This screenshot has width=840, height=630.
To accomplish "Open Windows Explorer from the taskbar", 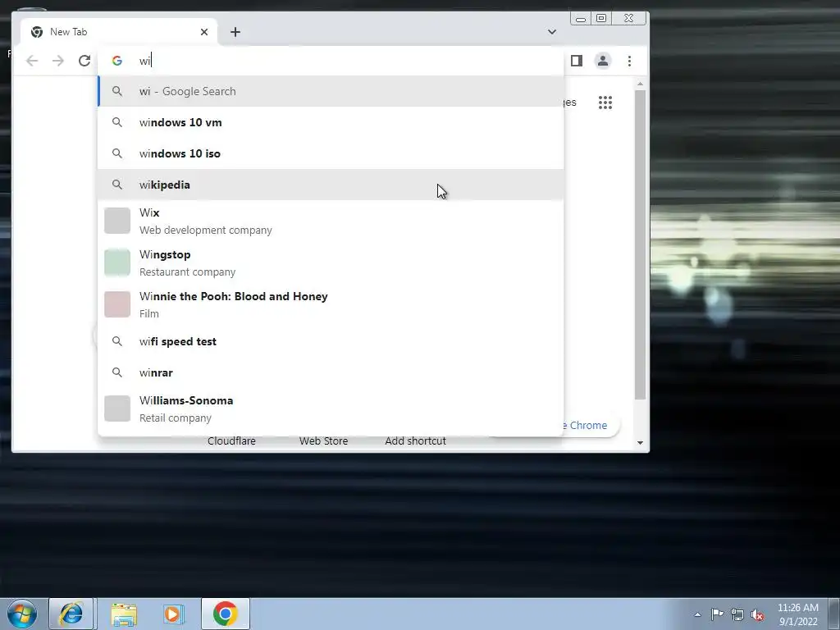I will (x=124, y=614).
